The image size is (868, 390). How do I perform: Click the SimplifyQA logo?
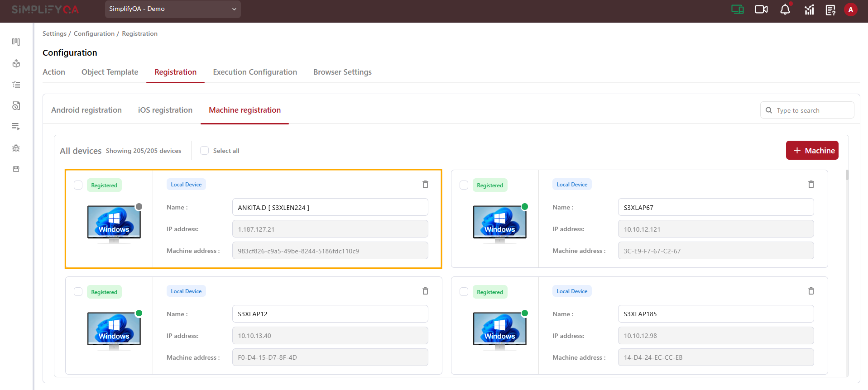click(x=45, y=10)
